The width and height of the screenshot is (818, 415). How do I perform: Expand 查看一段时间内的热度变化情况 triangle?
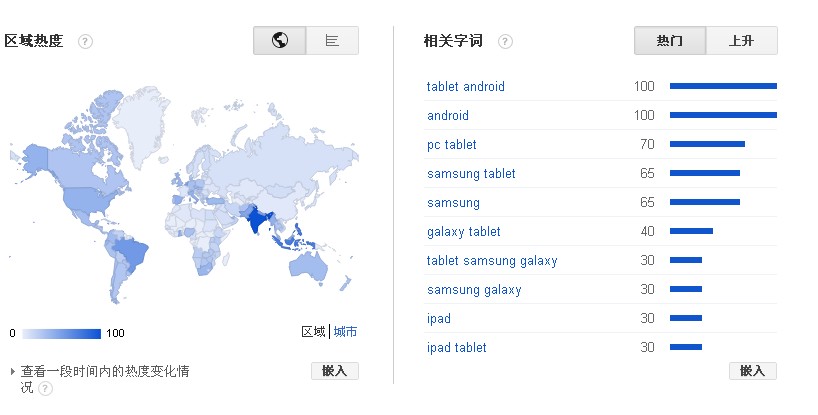[13, 372]
